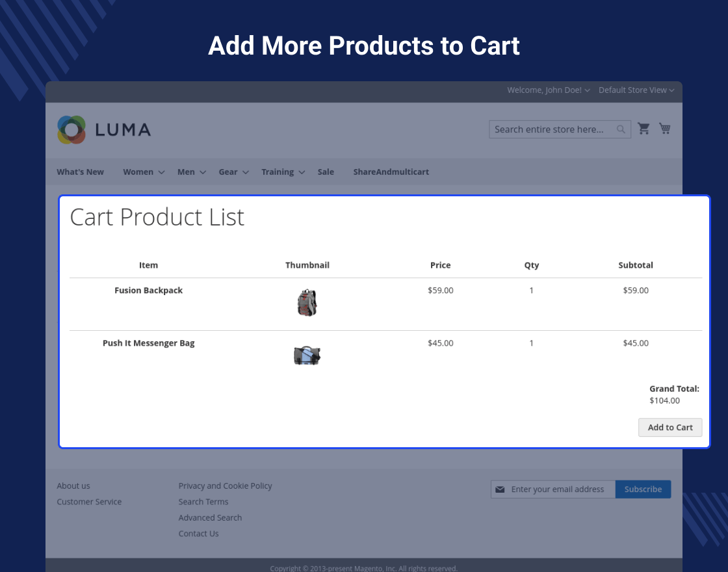Click the search magnifier icon
This screenshot has width=728, height=572.
pos(621,129)
